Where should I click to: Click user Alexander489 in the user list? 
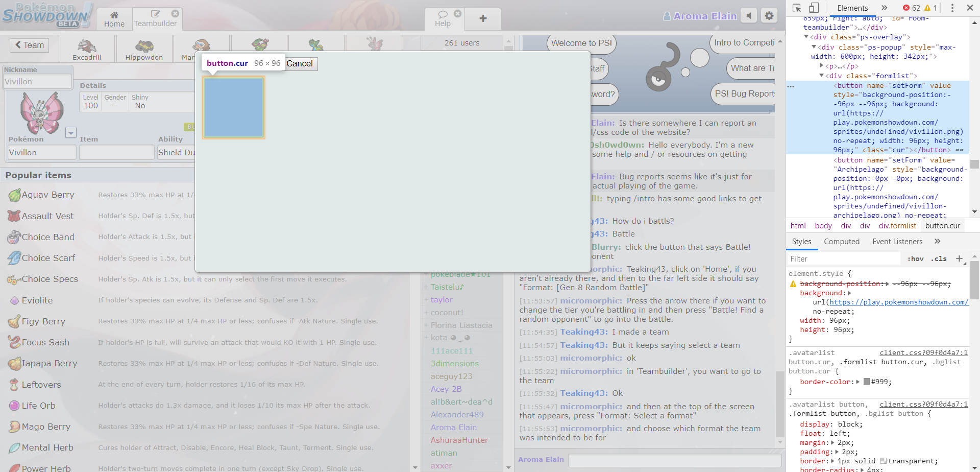click(457, 415)
